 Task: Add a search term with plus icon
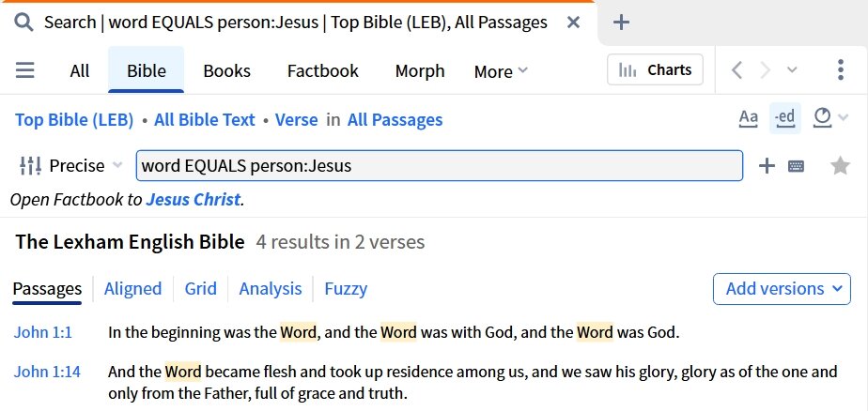[x=767, y=165]
